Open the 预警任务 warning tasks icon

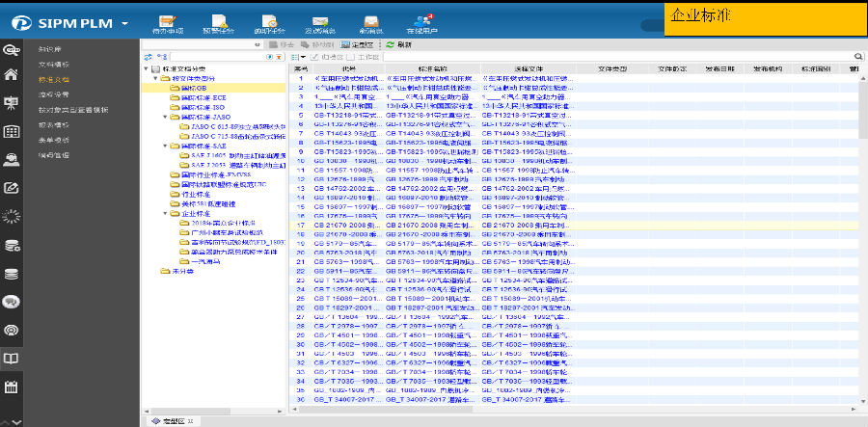(219, 23)
